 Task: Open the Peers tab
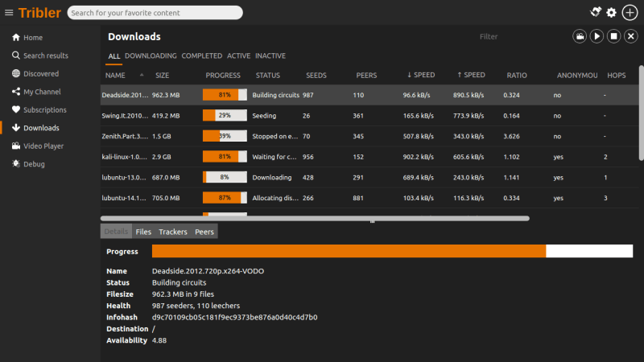[204, 232]
